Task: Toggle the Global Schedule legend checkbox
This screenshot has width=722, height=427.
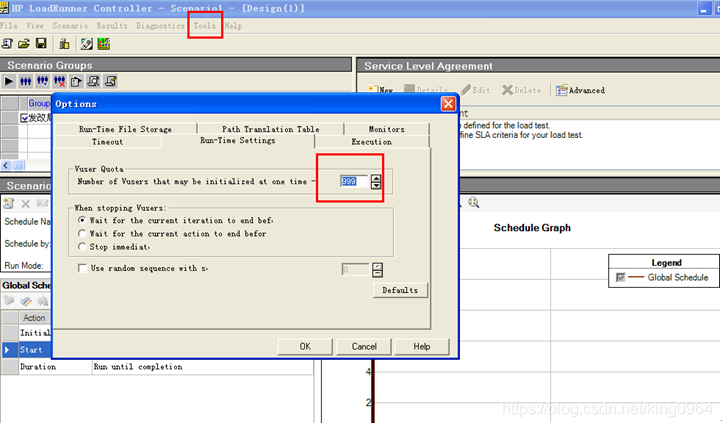Action: point(621,277)
